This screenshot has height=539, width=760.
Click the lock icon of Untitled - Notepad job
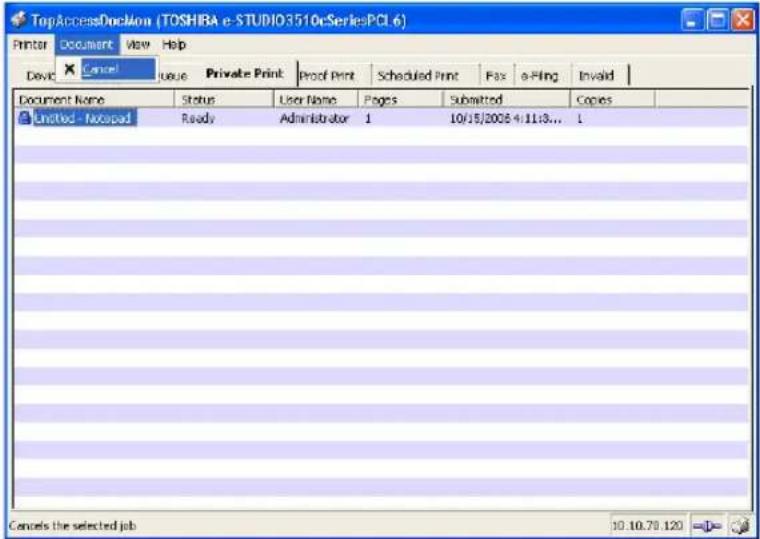(x=24, y=118)
